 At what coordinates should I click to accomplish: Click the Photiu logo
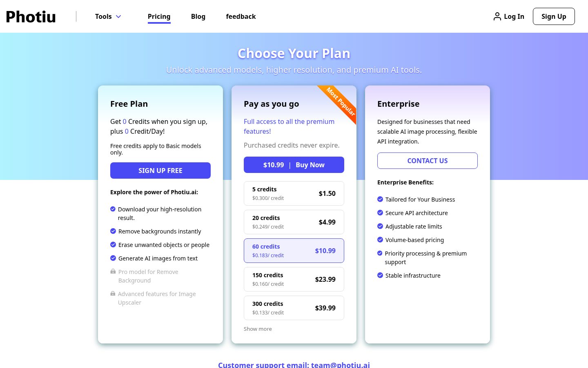pyautogui.click(x=31, y=17)
